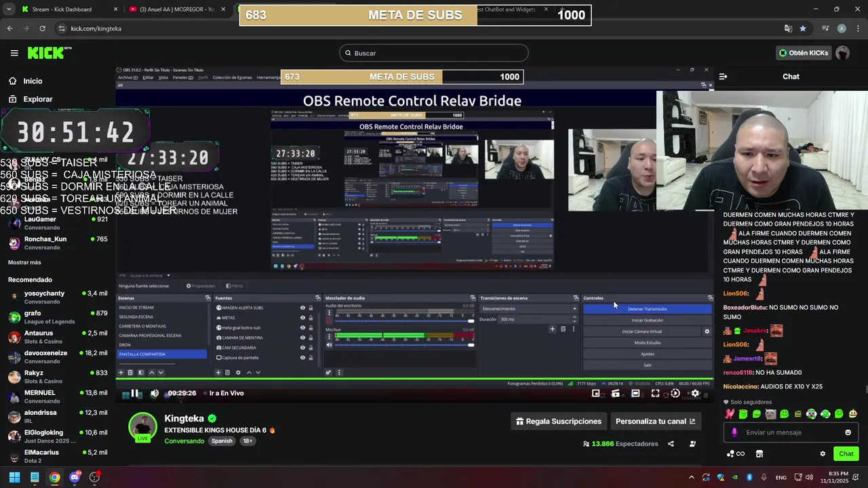
Task: Open the user profile avatar
Action: point(843,53)
